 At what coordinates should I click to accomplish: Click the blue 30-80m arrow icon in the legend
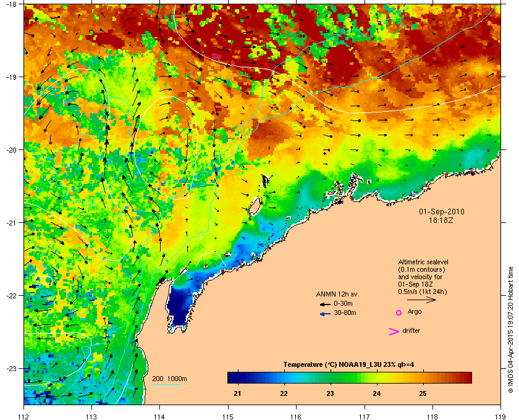325,314
